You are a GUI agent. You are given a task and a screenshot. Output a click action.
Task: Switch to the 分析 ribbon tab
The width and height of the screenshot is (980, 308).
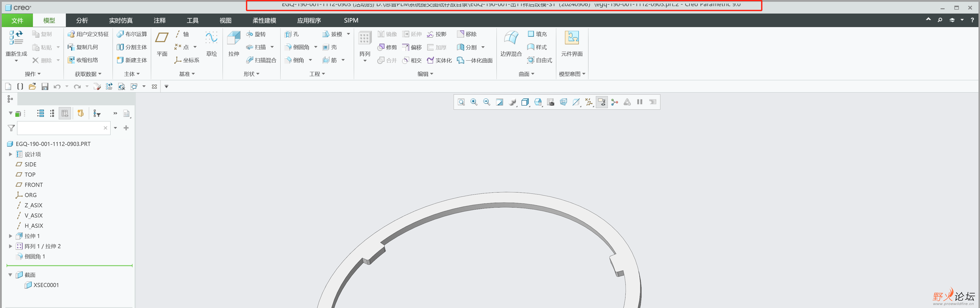[82, 20]
